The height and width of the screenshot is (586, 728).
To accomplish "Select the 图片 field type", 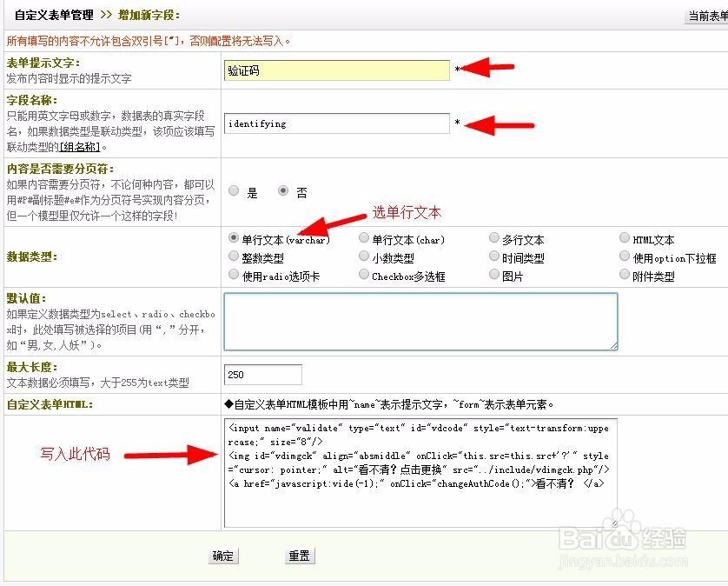I will (494, 273).
